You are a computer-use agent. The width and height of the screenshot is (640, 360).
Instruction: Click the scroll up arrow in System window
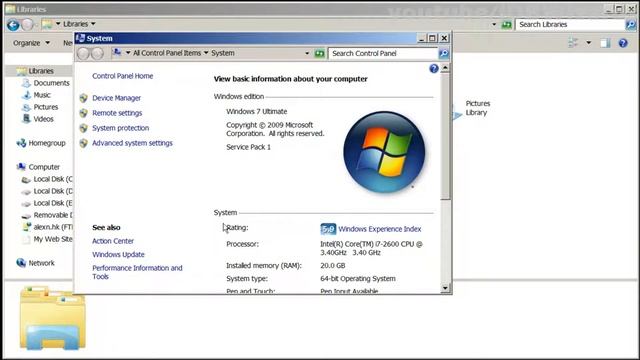445,68
